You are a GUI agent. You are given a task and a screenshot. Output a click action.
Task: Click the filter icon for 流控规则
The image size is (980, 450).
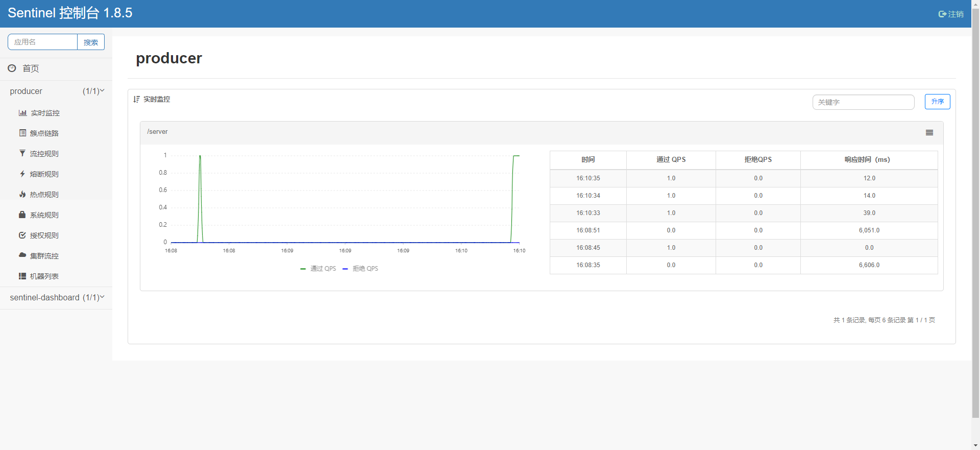pyautogui.click(x=22, y=153)
